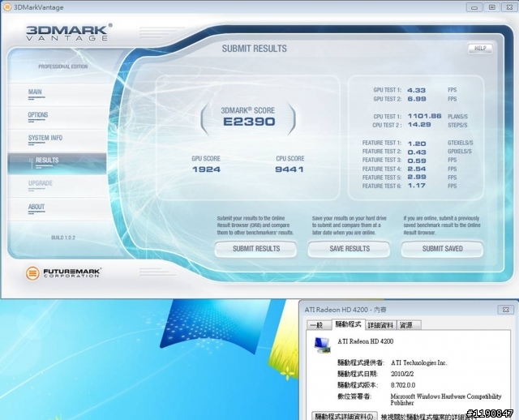Click the SAVE RESULTS button

click(x=349, y=249)
